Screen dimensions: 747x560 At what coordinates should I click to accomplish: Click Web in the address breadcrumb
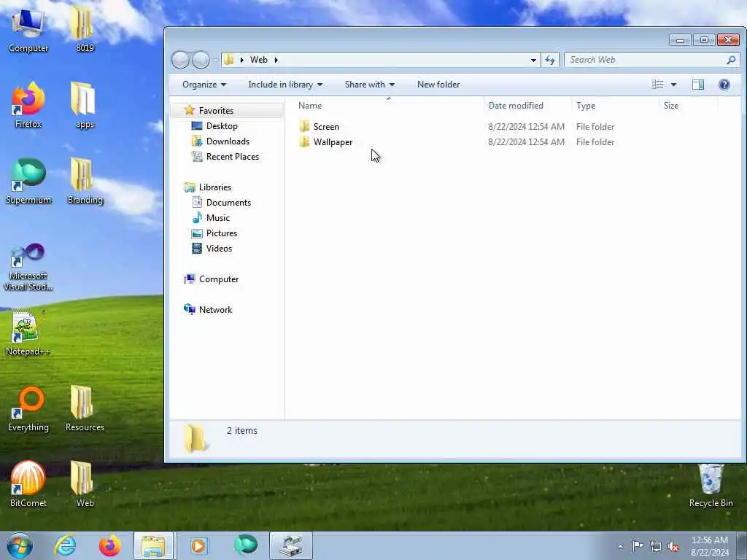point(259,60)
